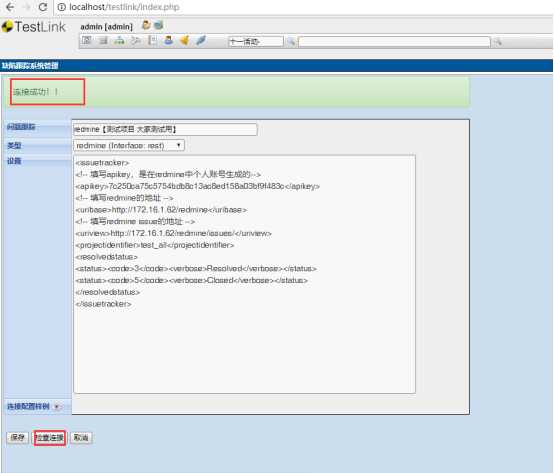Viewport: 554px width, 473px height.
Task: Click the admin [admin] user label
Action: 106,27
